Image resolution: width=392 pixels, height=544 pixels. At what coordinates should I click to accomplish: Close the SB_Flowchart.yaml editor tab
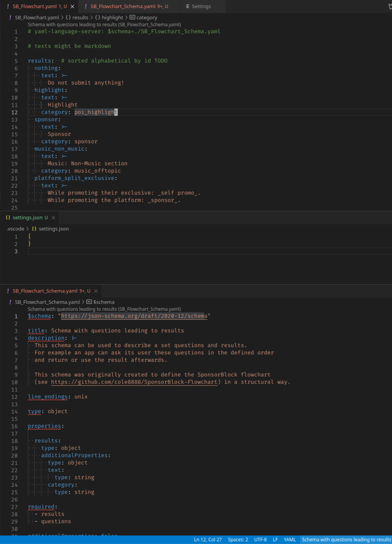coord(72,7)
